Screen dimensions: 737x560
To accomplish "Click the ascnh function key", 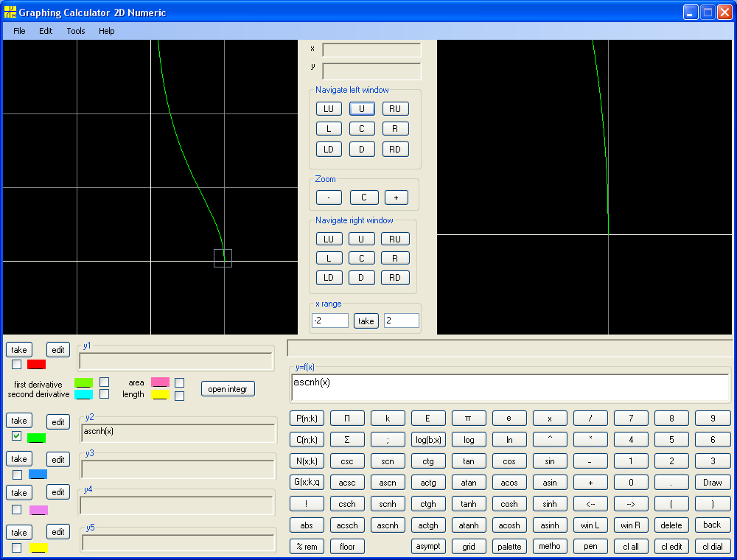I will coord(388,525).
